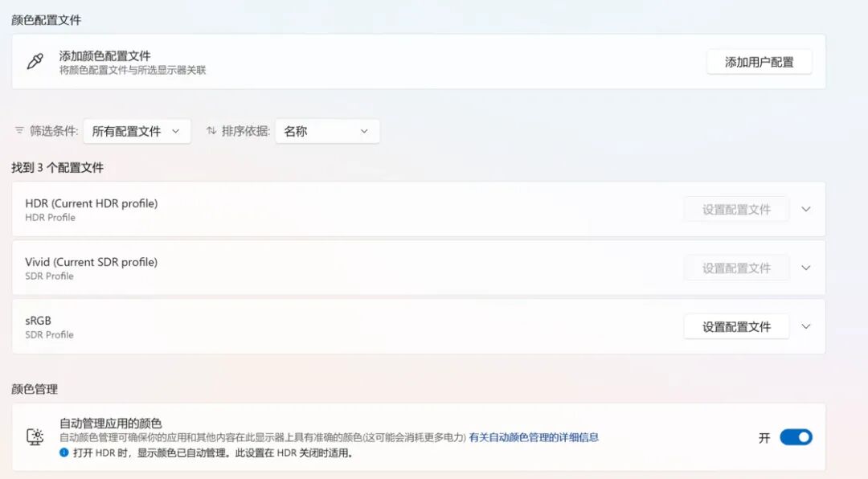The height and width of the screenshot is (479, 868).
Task: Click the SDR Profile subtitle under Vivid
Action: (x=49, y=276)
